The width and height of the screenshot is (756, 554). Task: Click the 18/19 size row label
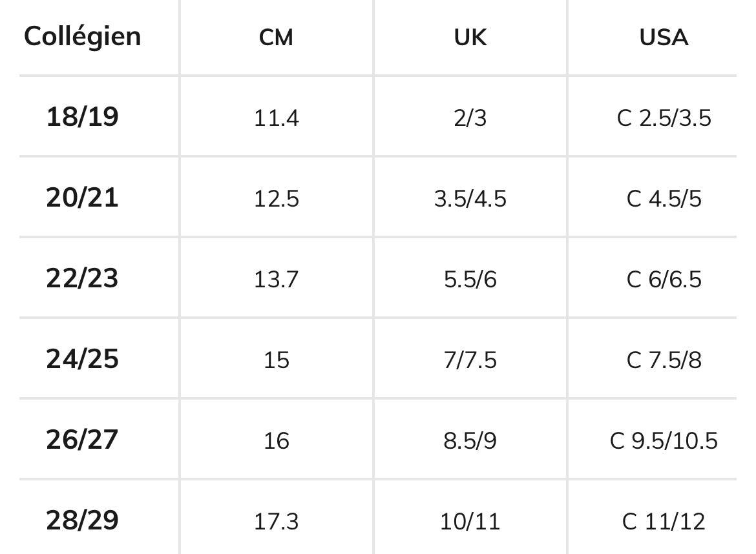click(x=83, y=118)
